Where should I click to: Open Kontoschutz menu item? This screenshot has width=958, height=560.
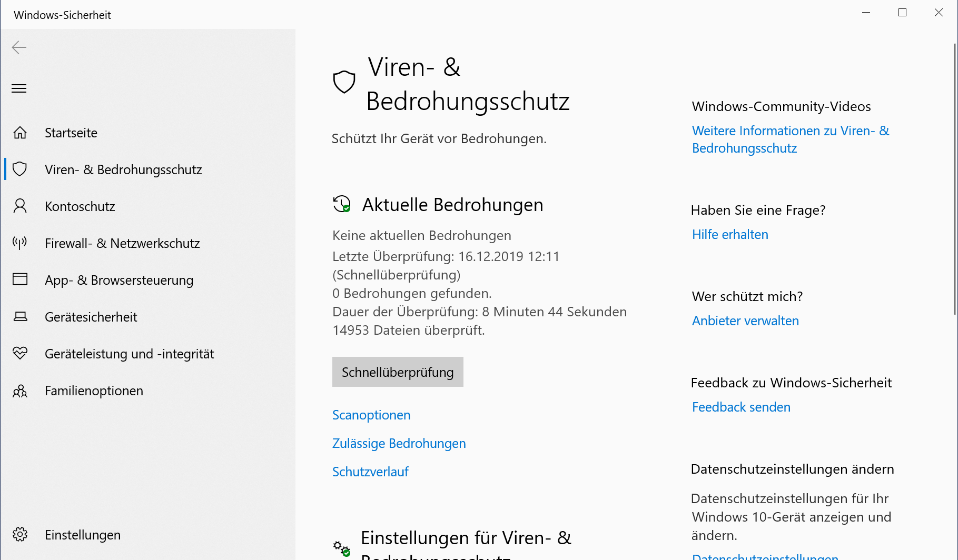coord(80,206)
